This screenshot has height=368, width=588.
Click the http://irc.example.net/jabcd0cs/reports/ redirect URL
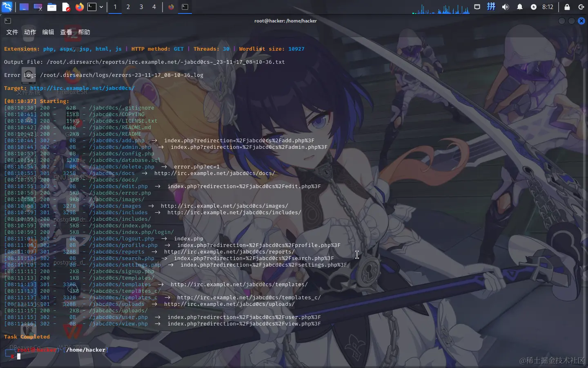click(229, 252)
